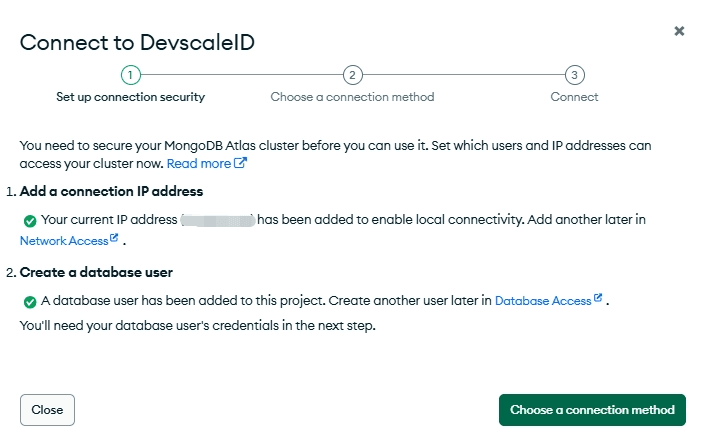Open the Read more link

tap(199, 164)
